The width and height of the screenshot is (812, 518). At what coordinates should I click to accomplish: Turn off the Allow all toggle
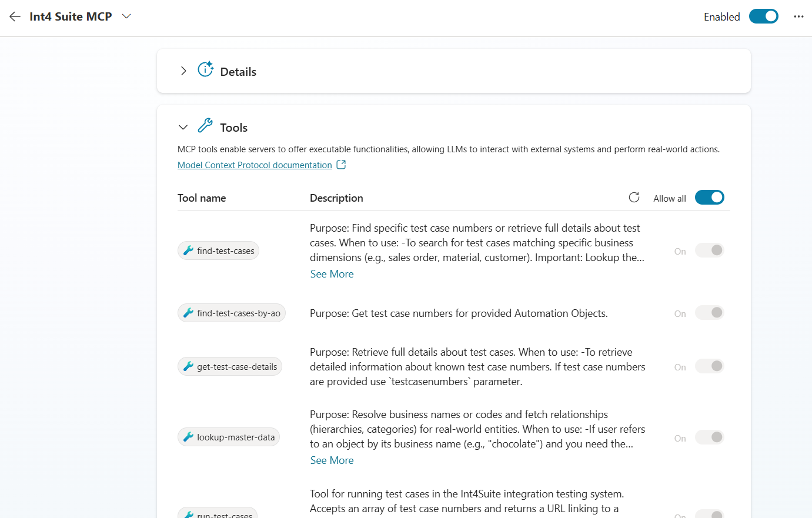click(710, 198)
